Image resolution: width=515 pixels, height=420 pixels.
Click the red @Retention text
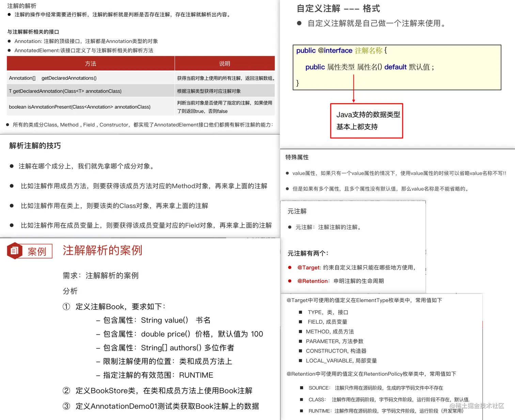pos(312,281)
